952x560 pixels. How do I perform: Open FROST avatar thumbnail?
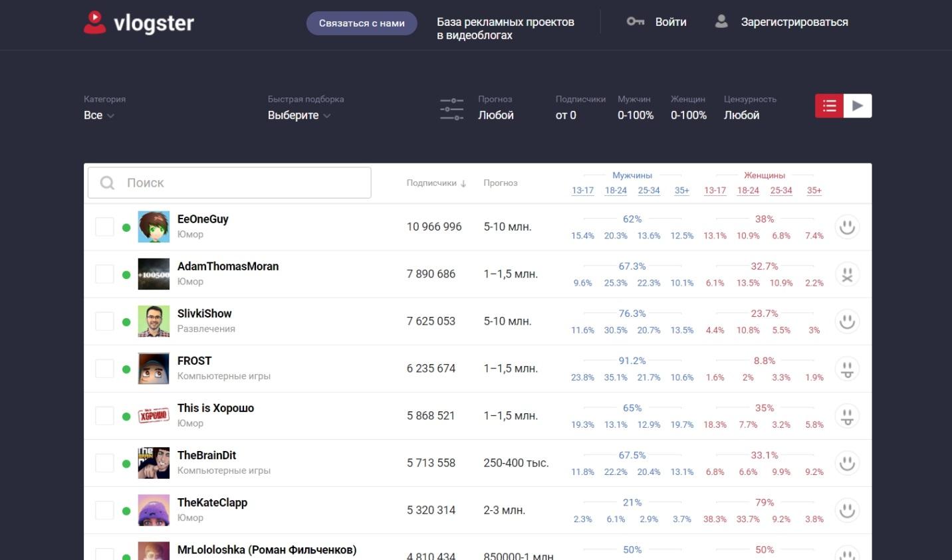click(x=154, y=369)
